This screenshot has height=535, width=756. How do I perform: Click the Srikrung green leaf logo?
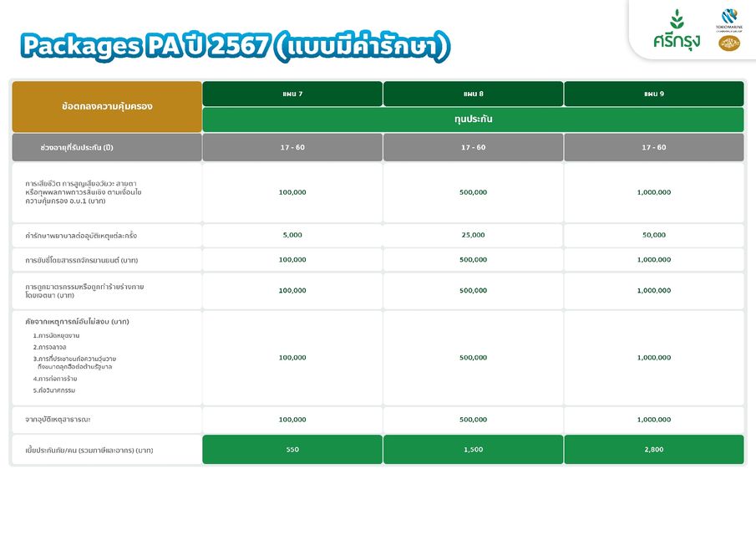pos(677,31)
